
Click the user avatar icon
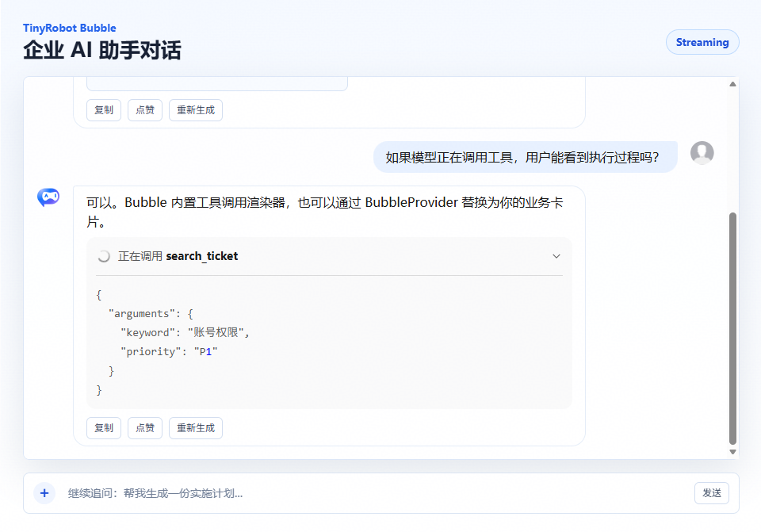702,153
